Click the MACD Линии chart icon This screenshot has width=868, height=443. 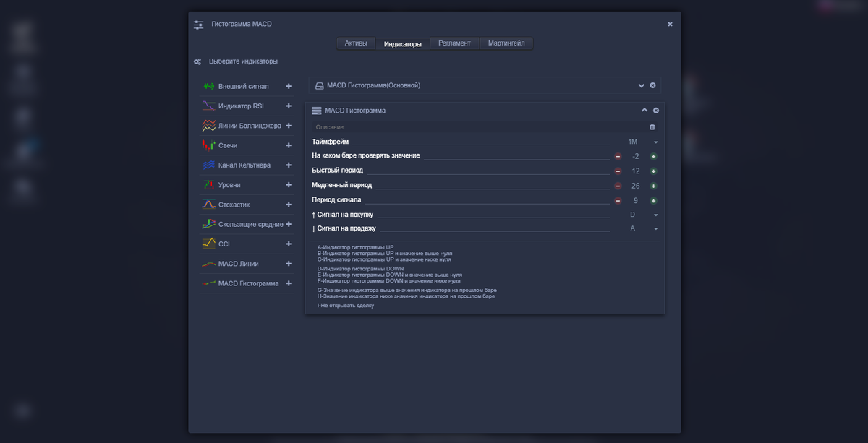[208, 264]
